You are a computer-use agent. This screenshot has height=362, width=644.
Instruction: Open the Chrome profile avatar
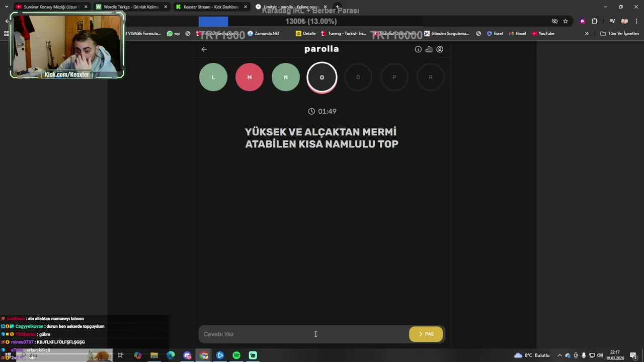[x=624, y=21]
